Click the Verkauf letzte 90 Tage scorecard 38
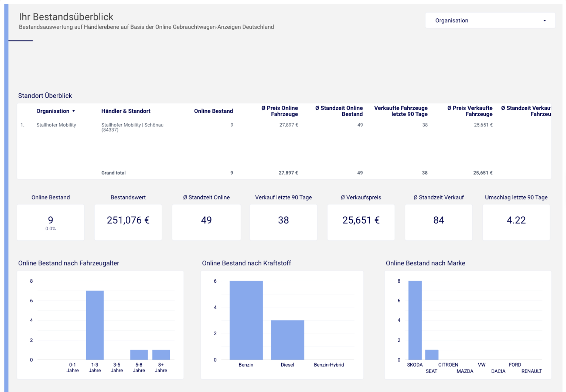The image size is (566, 392). 283,222
